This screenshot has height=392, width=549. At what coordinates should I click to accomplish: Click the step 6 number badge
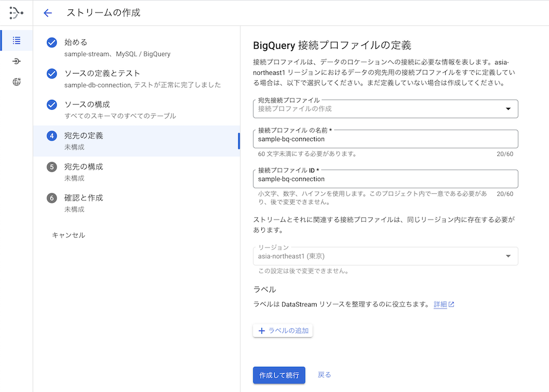tap(52, 198)
